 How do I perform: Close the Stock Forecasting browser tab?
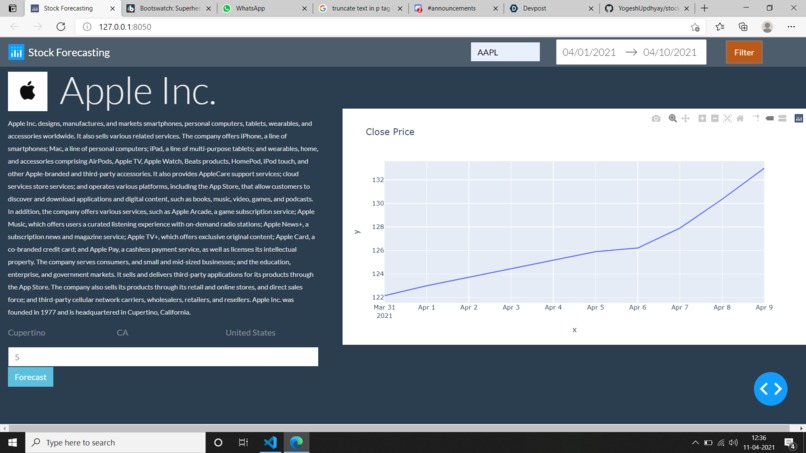click(x=113, y=8)
